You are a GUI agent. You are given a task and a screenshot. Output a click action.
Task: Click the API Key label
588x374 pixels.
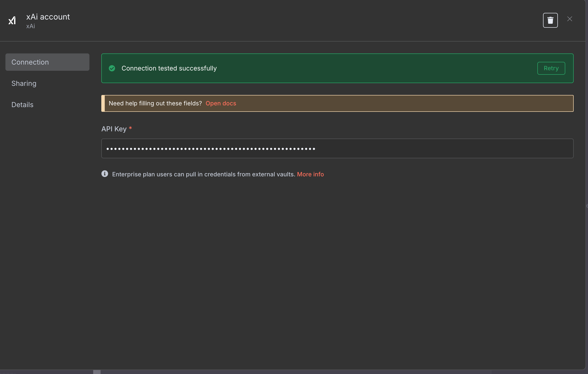(114, 129)
